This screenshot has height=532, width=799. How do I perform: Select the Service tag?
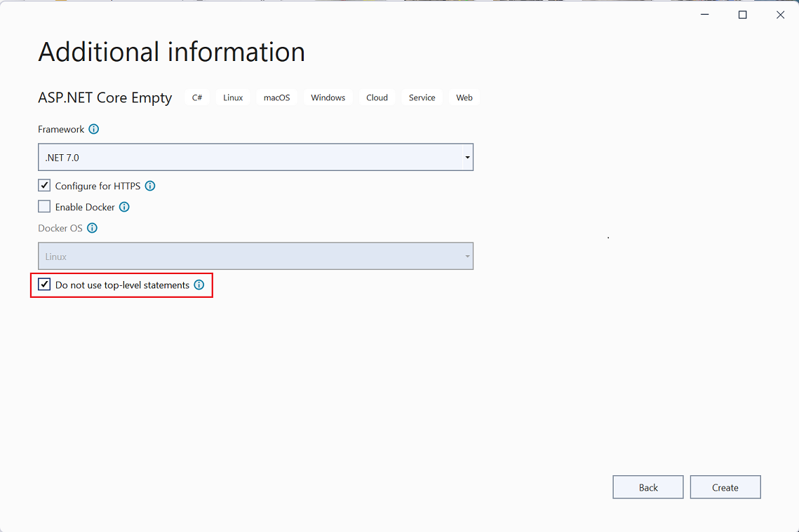point(422,97)
